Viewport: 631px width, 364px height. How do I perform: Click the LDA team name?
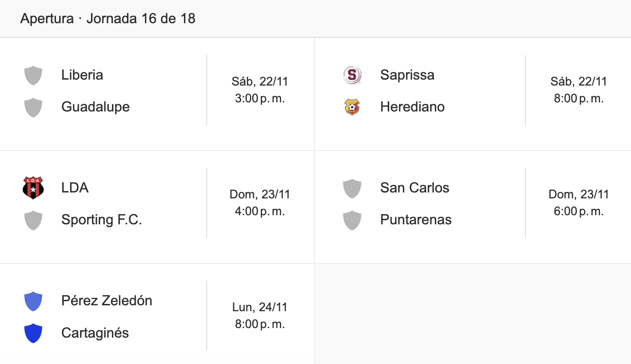[x=75, y=188]
